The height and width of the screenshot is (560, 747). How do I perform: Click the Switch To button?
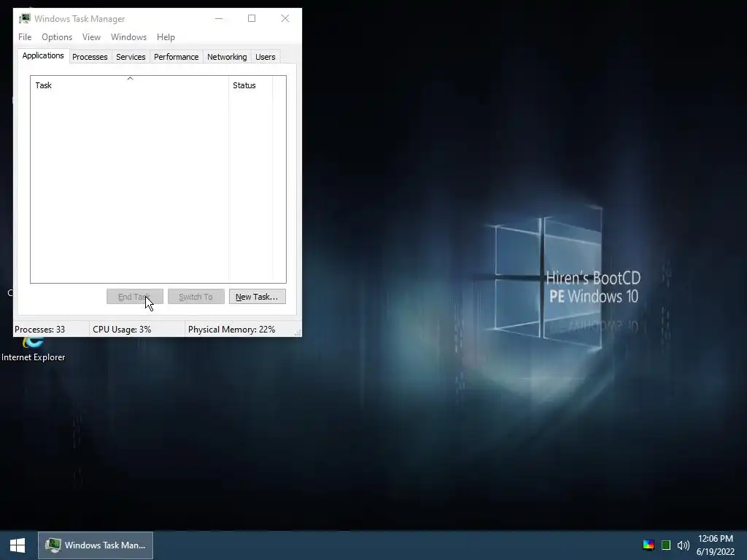(196, 297)
